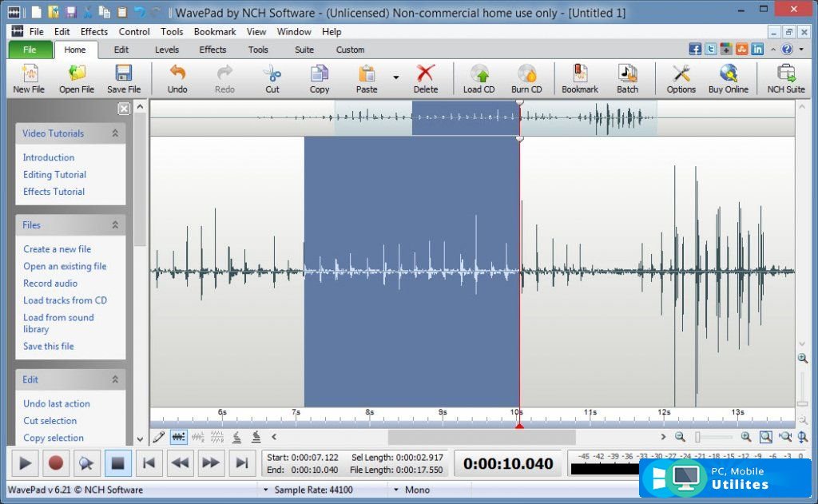Open the Control menu
Viewport: 818px width, 504px height.
(x=134, y=32)
